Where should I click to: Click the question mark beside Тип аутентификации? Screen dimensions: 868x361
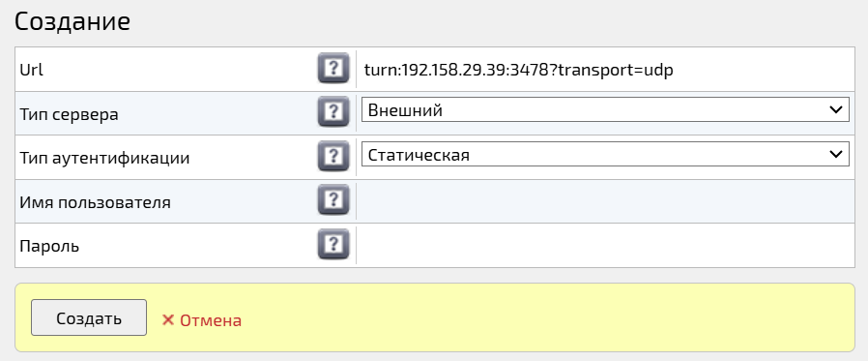tap(333, 156)
